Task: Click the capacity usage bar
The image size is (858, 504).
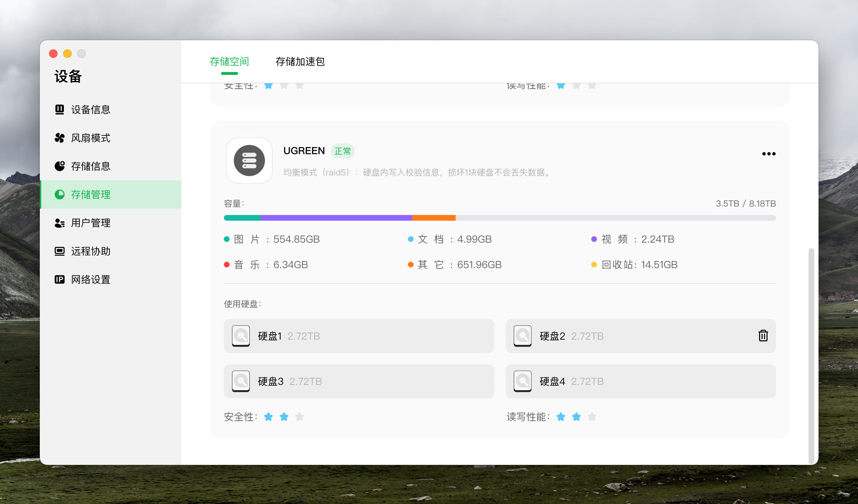Action: 499,218
